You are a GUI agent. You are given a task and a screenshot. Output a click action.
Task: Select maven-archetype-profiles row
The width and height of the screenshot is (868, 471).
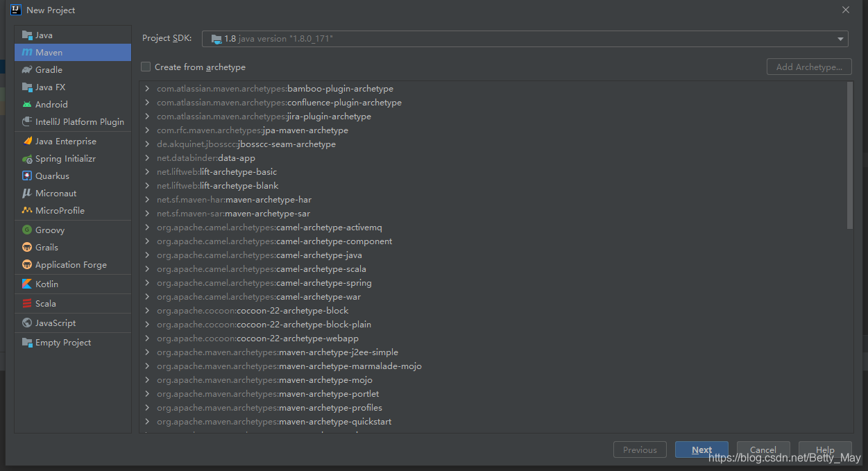493,408
